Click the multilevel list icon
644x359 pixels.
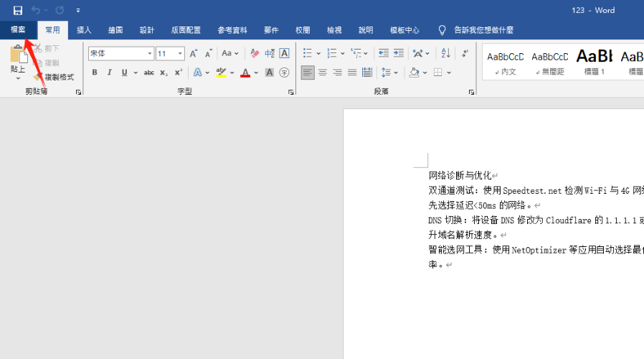pyautogui.click(x=356, y=53)
